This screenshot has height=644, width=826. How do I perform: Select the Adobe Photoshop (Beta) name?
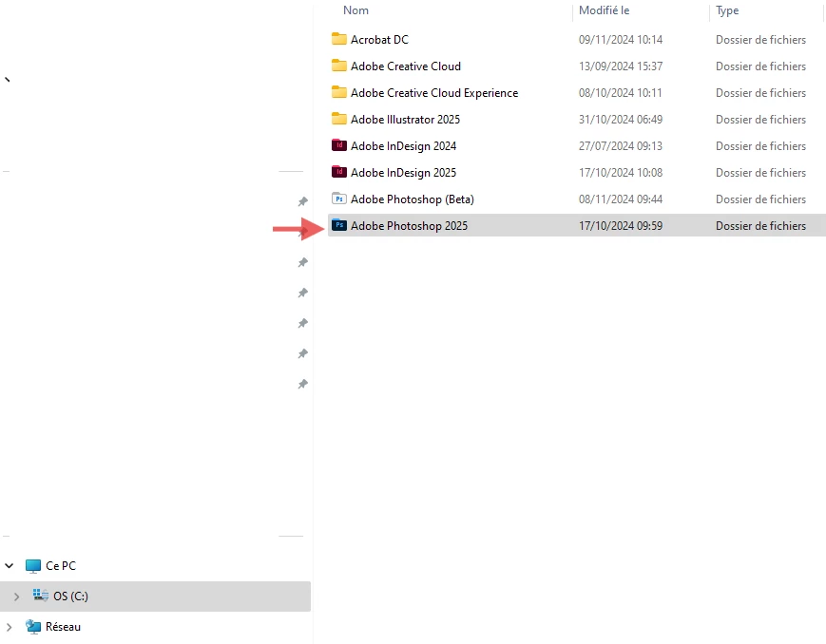coord(412,199)
